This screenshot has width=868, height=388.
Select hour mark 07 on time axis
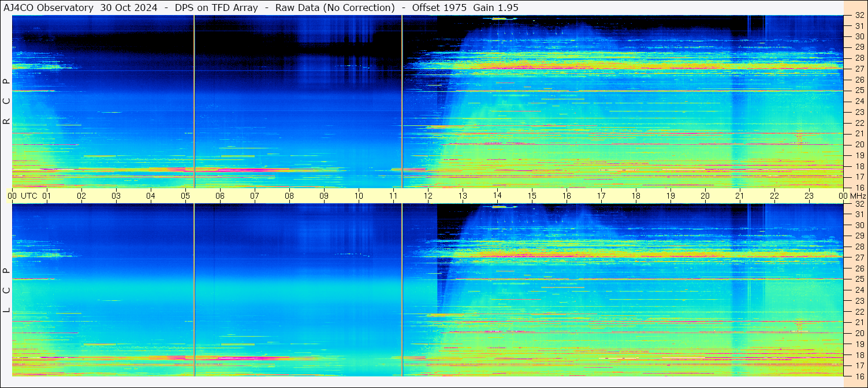point(255,196)
